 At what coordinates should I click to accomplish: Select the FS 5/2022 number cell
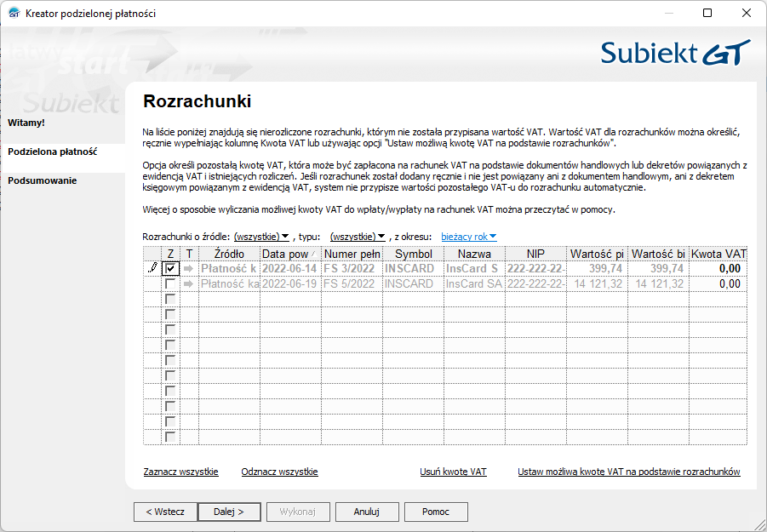click(352, 283)
